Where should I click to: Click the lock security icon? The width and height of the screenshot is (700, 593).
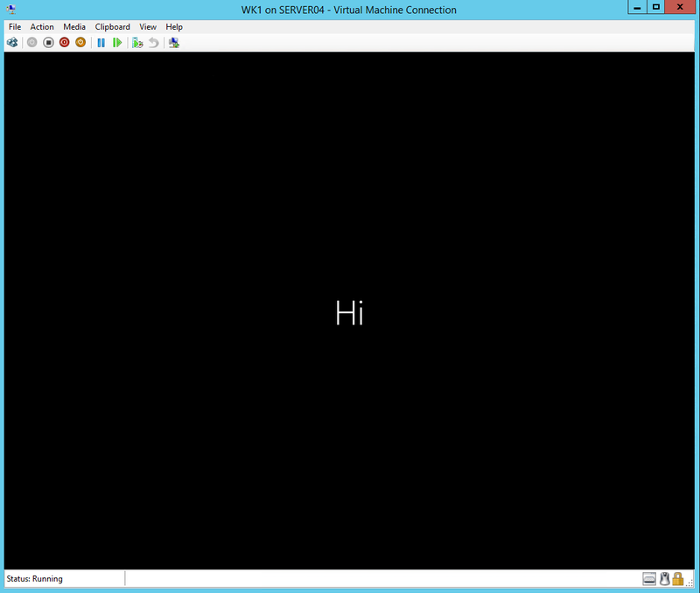pos(677,578)
